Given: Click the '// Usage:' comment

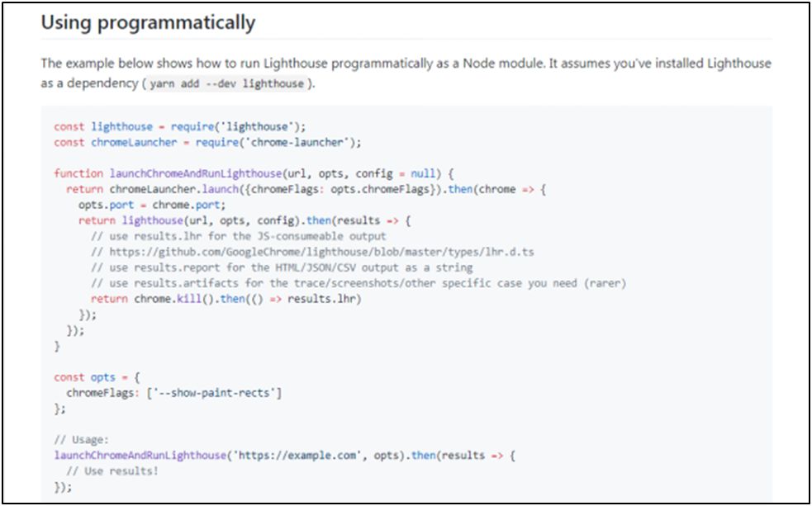Looking at the screenshot, I should click(81, 440).
